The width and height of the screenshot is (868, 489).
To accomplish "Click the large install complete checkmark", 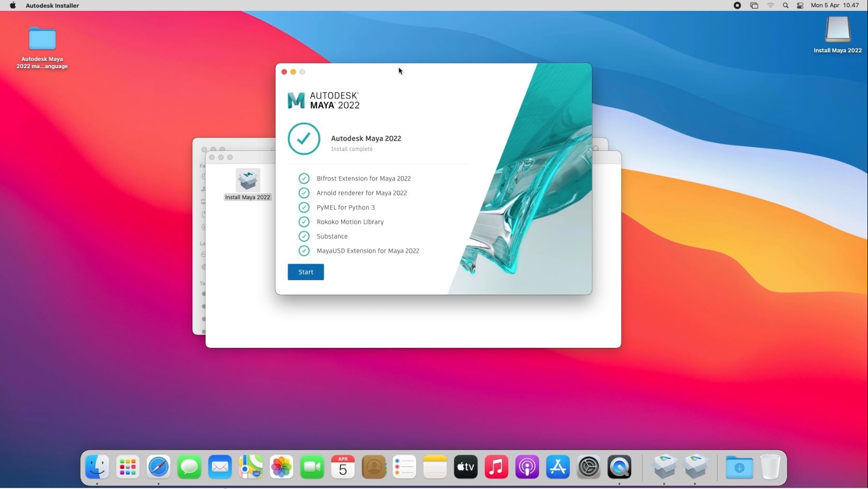I will [x=304, y=139].
